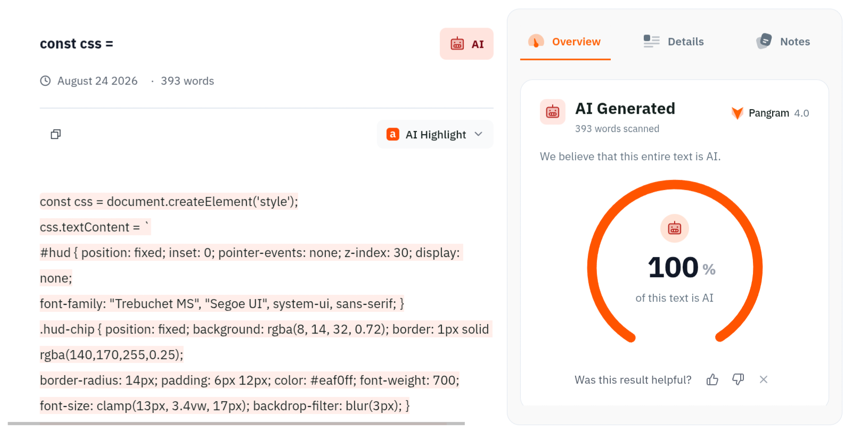Click the document title const css =
This screenshot has width=868, height=432.
pos(77,44)
